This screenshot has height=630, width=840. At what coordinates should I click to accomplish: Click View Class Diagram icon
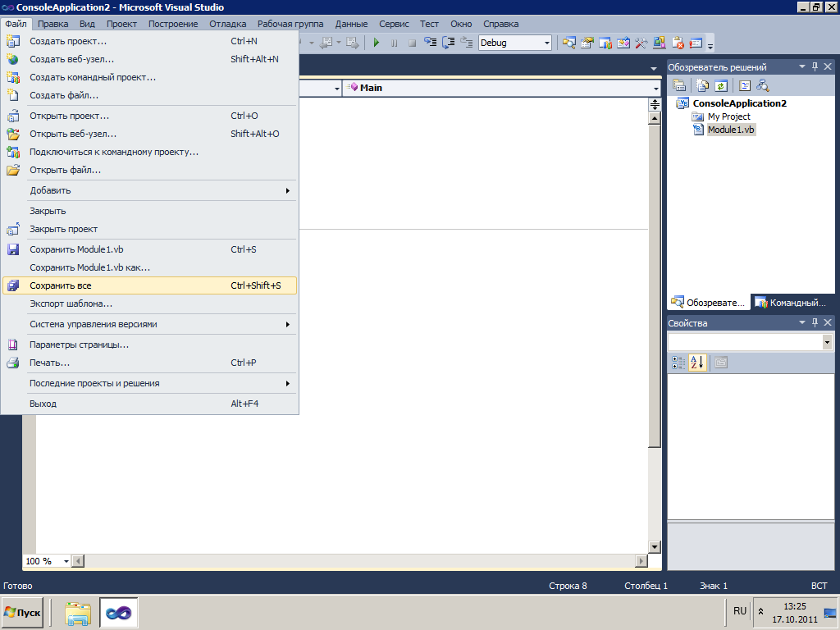coord(763,85)
